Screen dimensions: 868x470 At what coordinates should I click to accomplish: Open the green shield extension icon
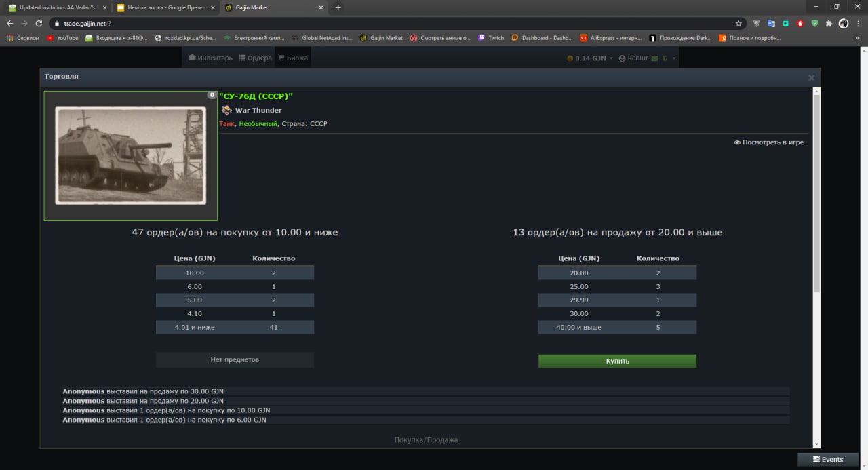[814, 23]
